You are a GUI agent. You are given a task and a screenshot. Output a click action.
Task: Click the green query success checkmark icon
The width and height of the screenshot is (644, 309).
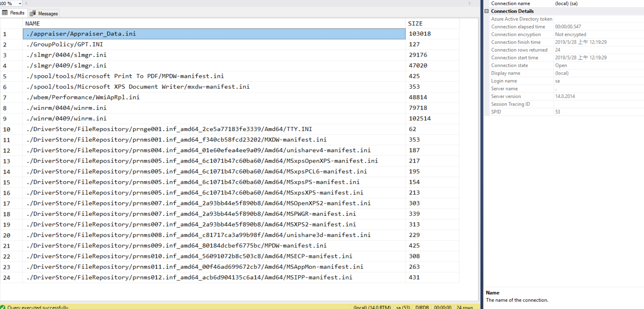3,307
